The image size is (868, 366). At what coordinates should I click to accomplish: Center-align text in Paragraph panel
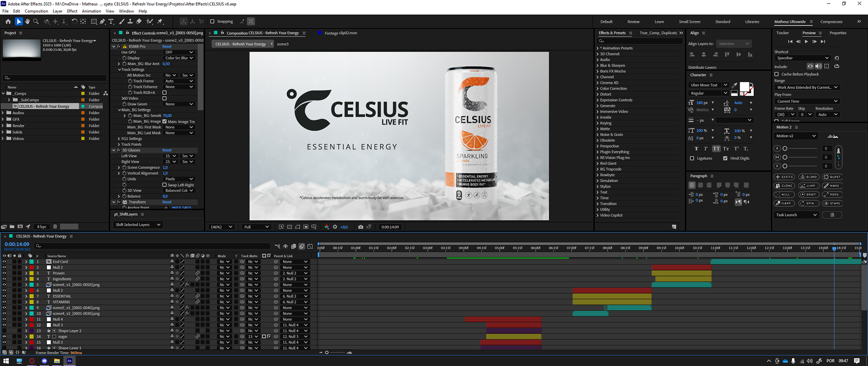coord(700,185)
